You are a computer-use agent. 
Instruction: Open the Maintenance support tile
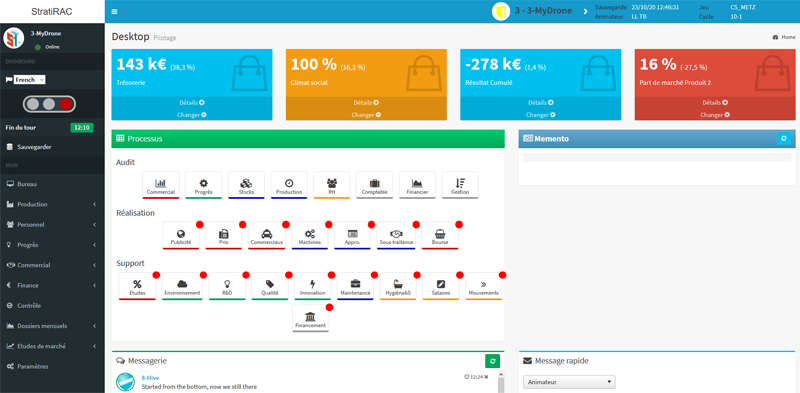(357, 286)
